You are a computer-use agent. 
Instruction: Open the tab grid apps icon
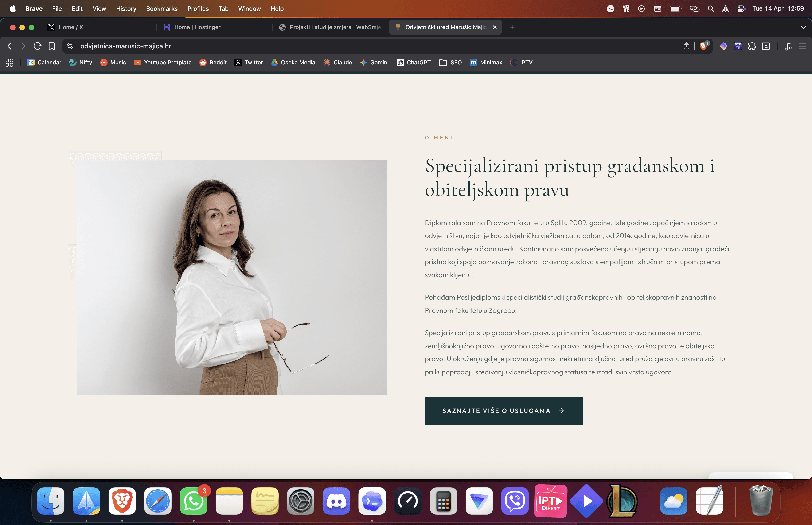pos(10,62)
